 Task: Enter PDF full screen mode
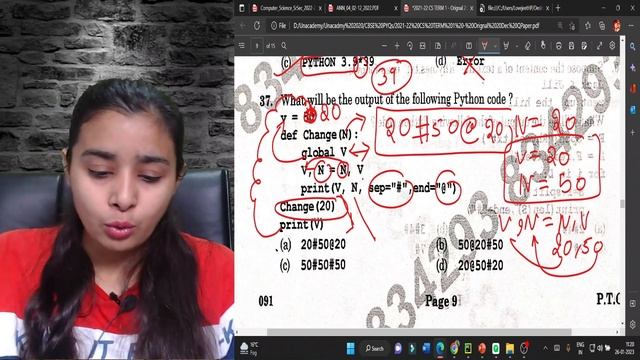600,46
